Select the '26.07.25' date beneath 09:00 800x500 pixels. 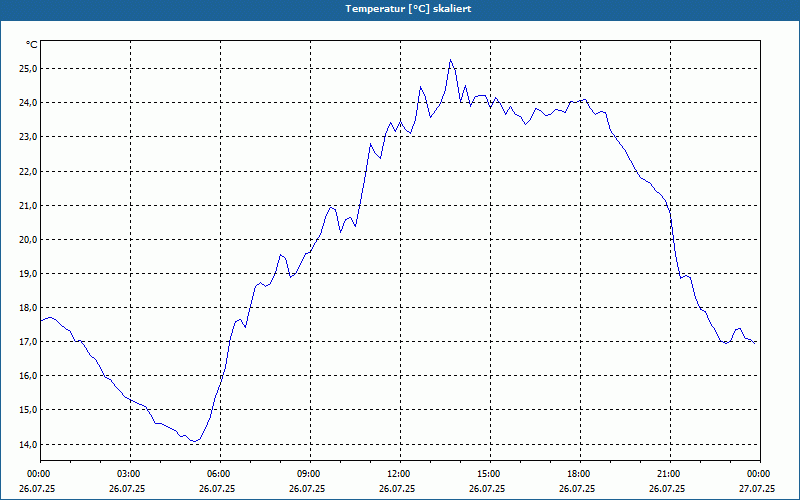(307, 488)
